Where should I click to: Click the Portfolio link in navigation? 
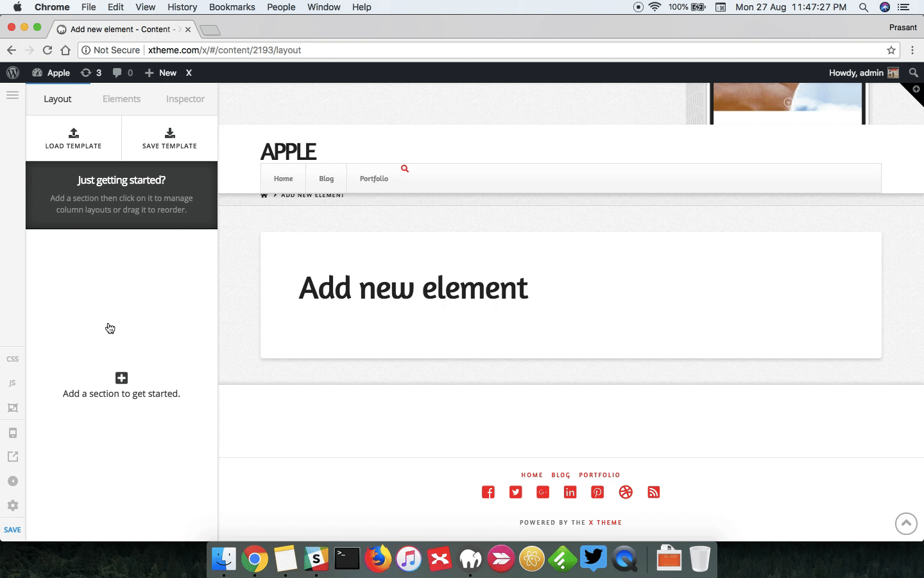[373, 179]
